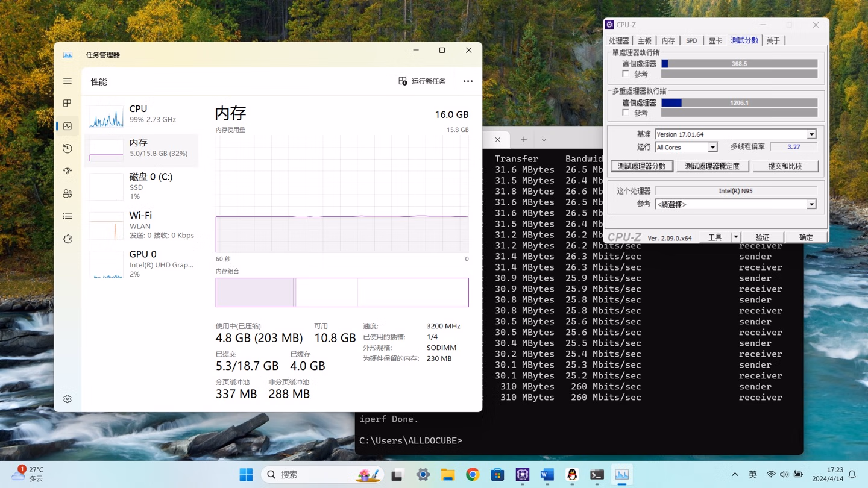This screenshot has width=868, height=488.
Task: Open notification bell in taskbar
Action: click(852, 475)
